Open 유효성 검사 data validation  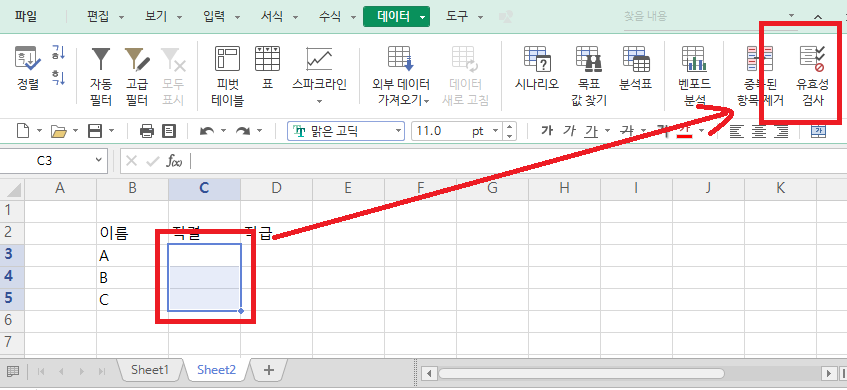click(x=812, y=77)
